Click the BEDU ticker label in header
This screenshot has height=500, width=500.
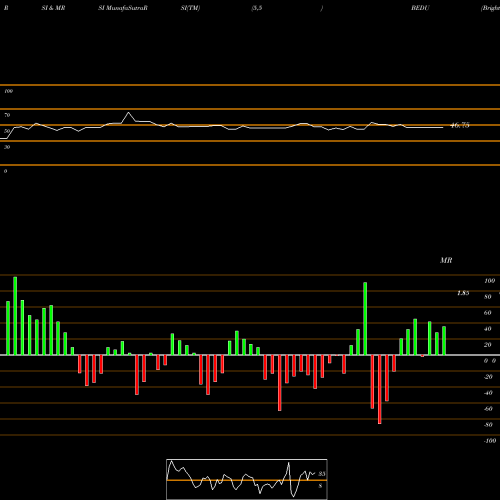click(x=420, y=8)
